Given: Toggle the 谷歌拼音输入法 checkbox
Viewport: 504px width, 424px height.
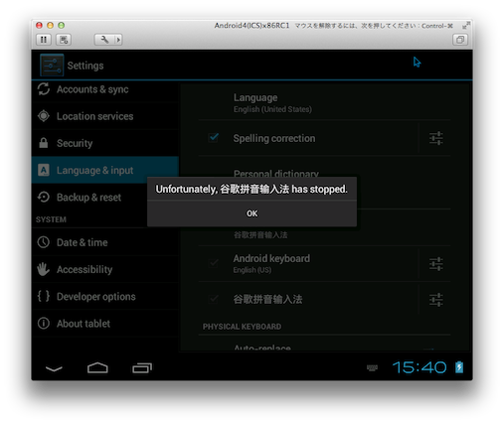Looking at the screenshot, I should (x=214, y=299).
